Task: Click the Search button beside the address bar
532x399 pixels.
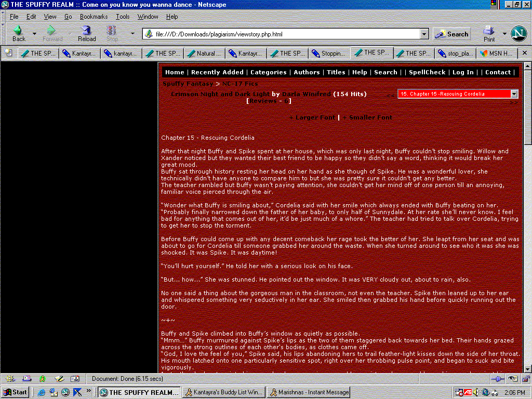Action: [x=452, y=34]
